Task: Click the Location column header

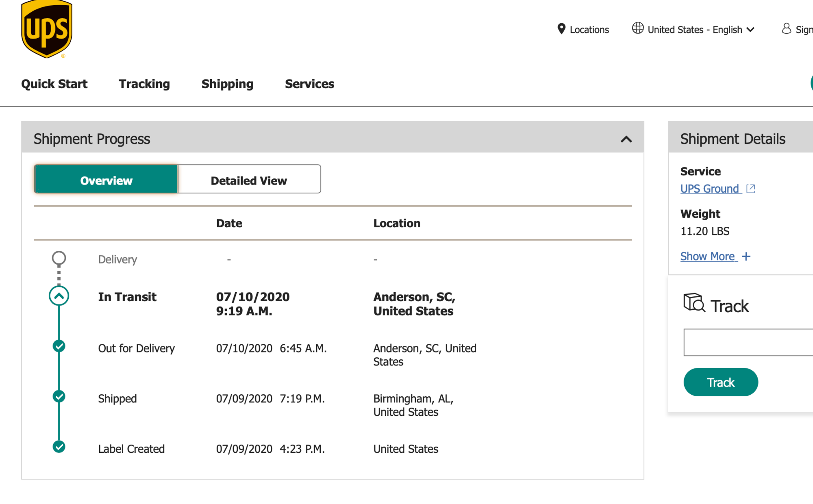Action: coord(397,223)
